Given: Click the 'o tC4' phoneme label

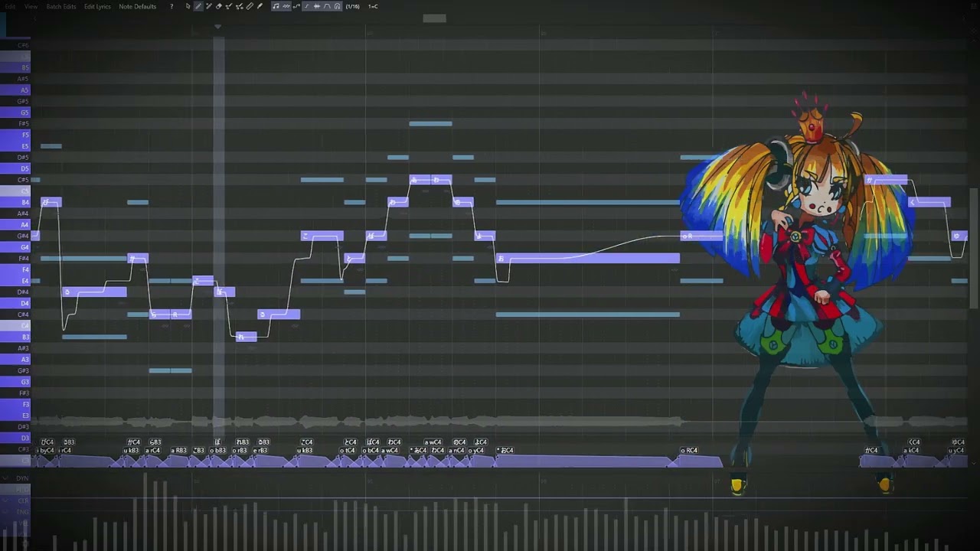Looking at the screenshot, I should pyautogui.click(x=348, y=451).
